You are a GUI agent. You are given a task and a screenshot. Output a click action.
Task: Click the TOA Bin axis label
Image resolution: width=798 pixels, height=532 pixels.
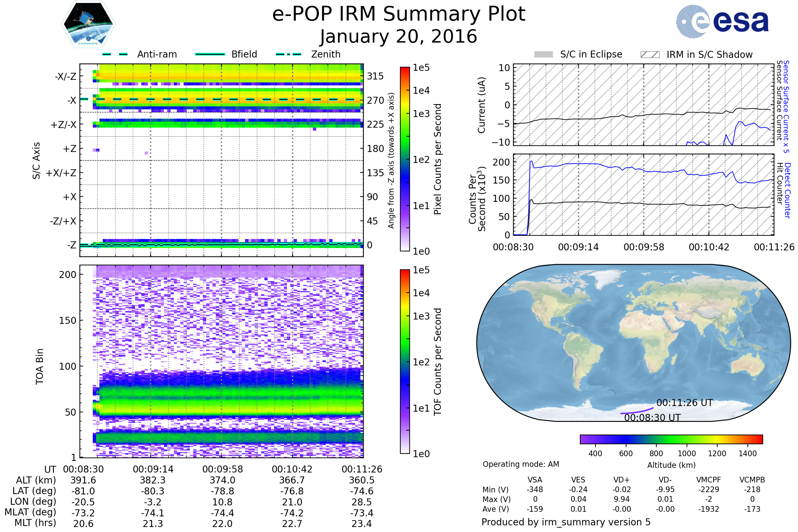click(40, 366)
